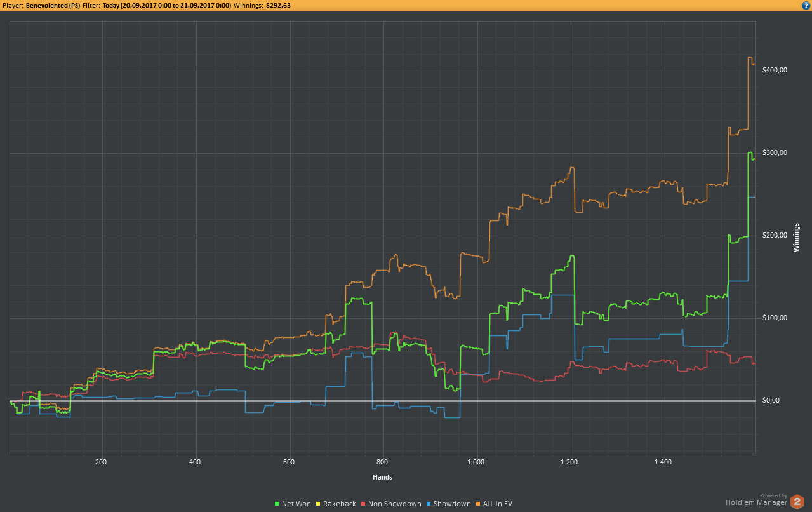The width and height of the screenshot is (812, 512).
Task: Click the Today date range filter text
Action: coord(166,5)
